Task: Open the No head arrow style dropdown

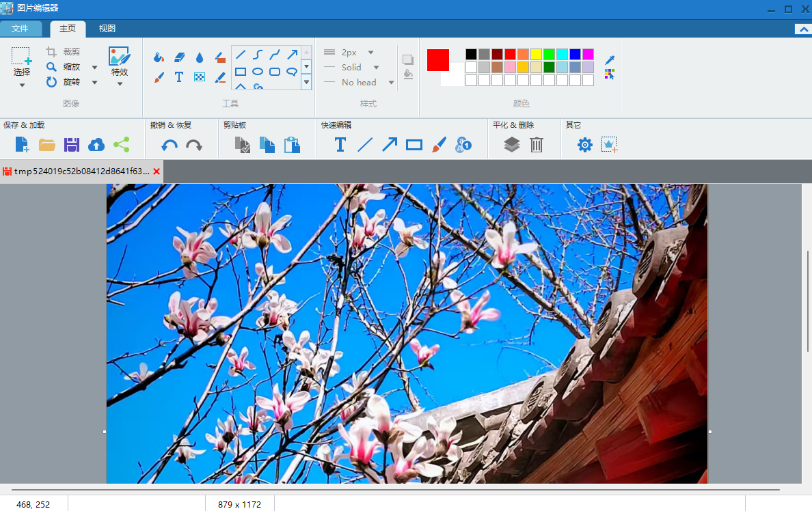Action: tap(391, 83)
